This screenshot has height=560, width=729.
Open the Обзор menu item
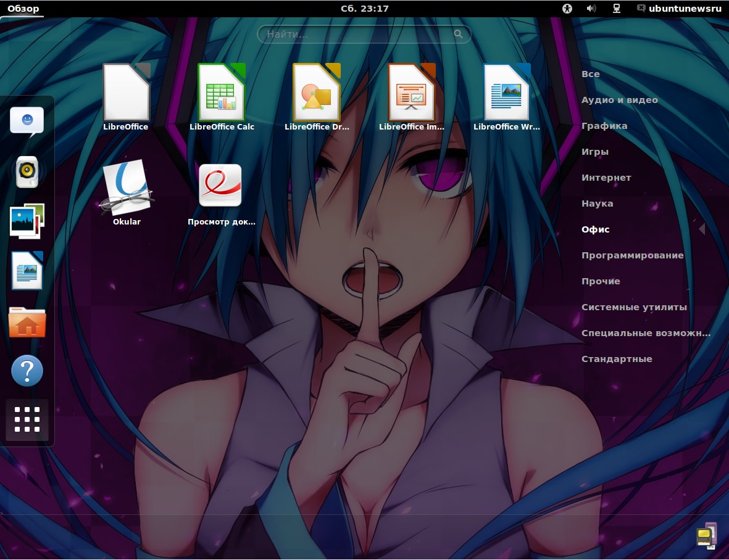pyautogui.click(x=23, y=8)
